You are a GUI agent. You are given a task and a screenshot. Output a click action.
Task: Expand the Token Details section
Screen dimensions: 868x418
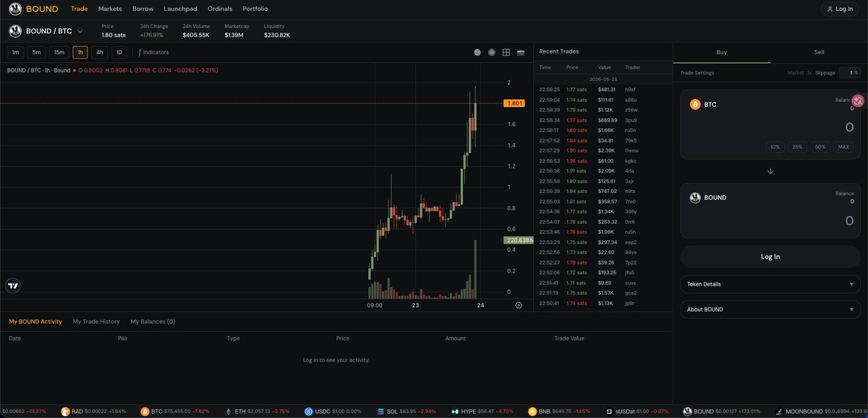770,284
